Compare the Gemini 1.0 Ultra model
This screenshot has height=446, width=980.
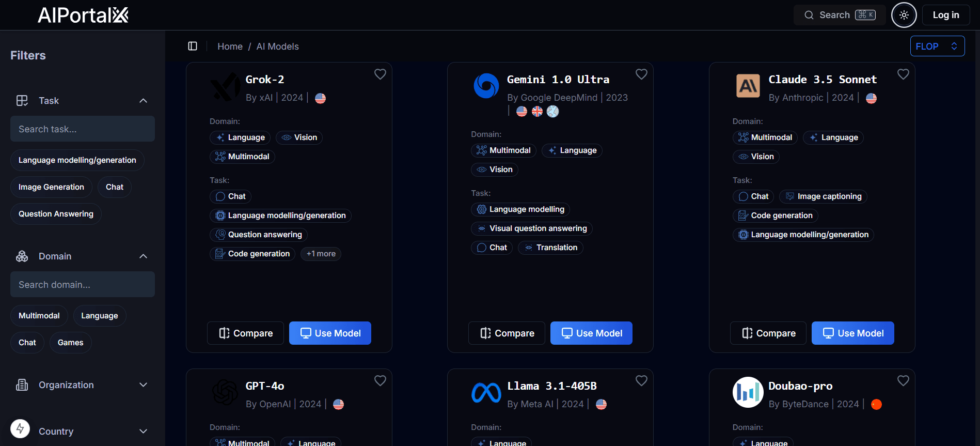tap(507, 333)
